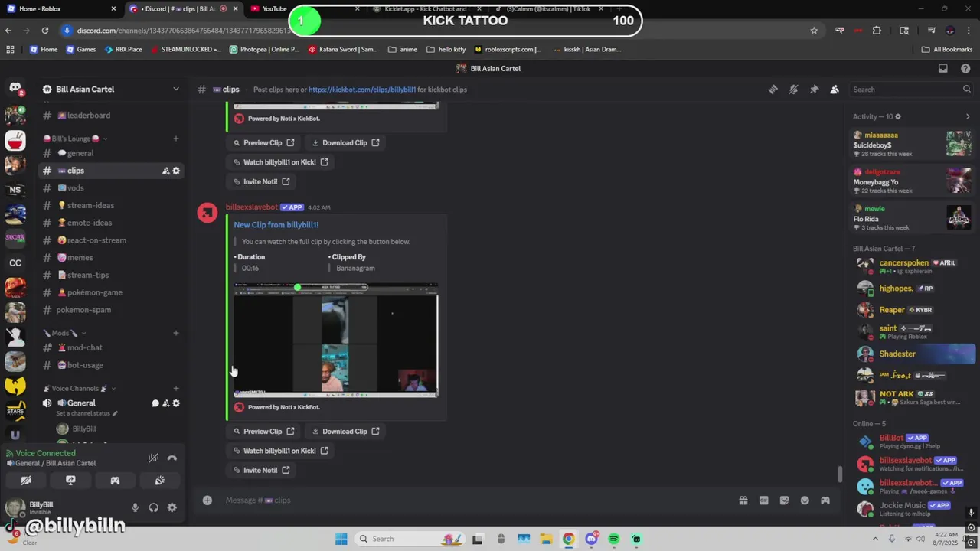Start an activity controller icon
Screen dimensions: 980x551
pos(115,481)
